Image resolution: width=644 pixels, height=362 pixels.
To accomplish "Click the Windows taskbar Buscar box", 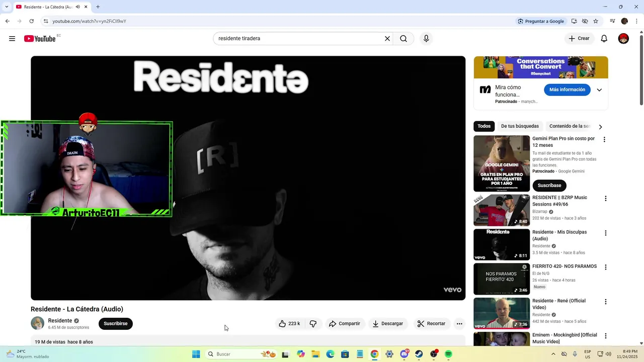I will tap(242, 354).
